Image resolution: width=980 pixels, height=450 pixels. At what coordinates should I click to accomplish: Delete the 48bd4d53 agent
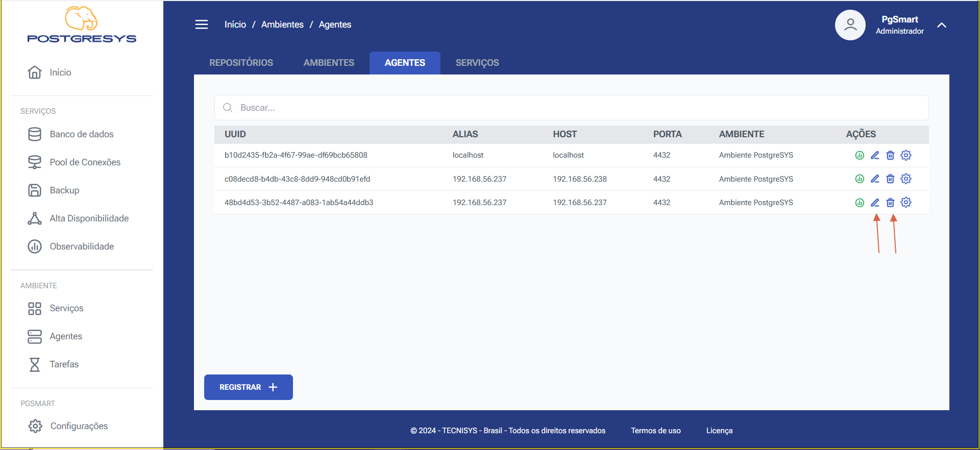pos(890,203)
